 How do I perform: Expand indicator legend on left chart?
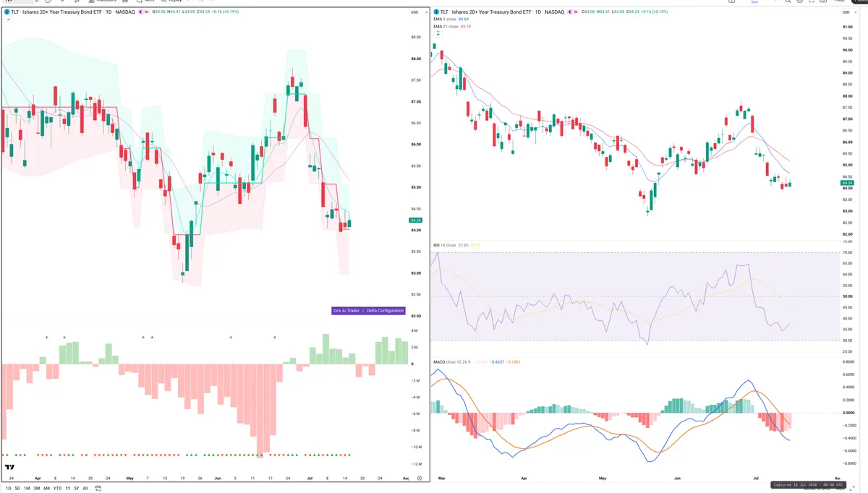point(8,20)
